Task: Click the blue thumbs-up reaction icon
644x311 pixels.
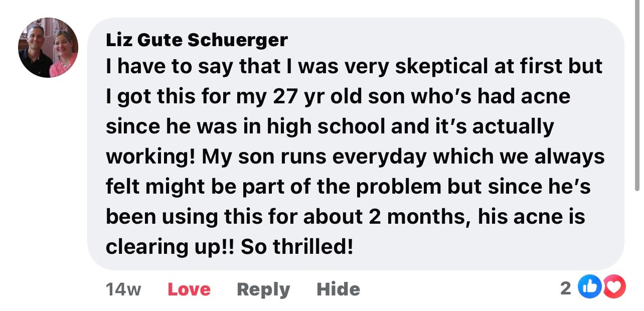Action: click(x=589, y=287)
